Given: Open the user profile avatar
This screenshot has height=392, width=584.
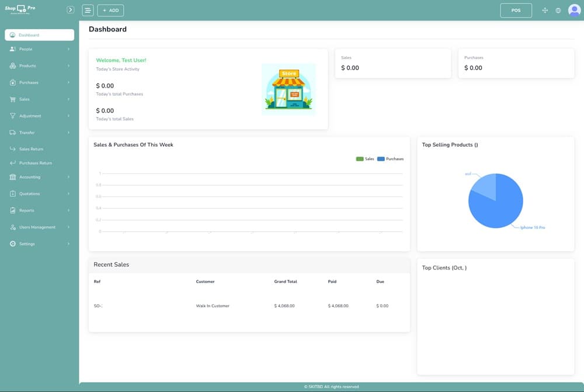Looking at the screenshot, I should 574,10.
